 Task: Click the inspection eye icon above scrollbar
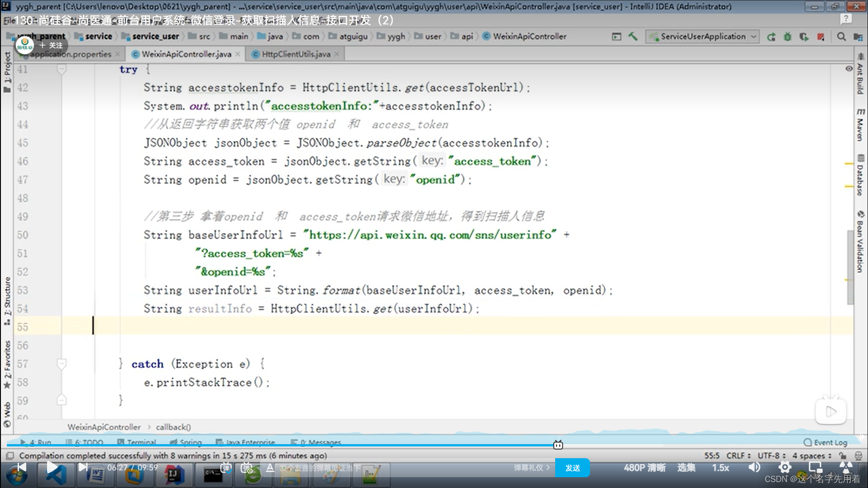click(849, 69)
